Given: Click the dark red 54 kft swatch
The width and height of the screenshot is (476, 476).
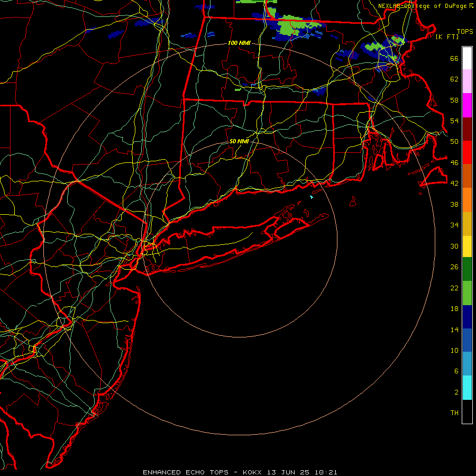Looking at the screenshot, I should click(467, 129).
